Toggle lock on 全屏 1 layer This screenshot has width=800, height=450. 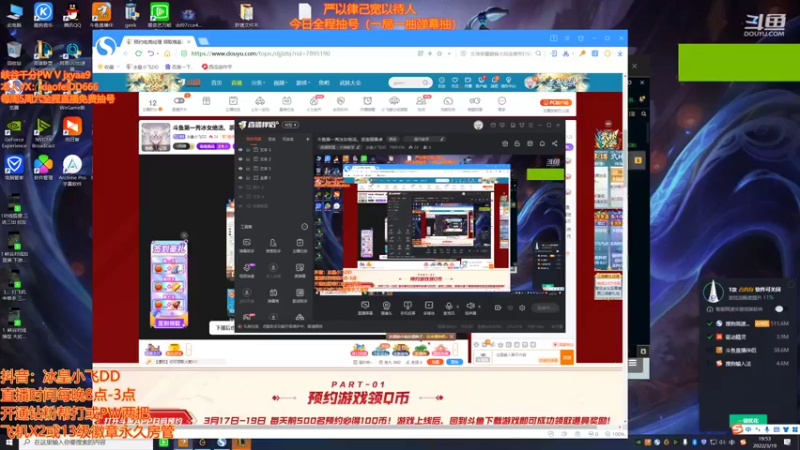click(248, 178)
